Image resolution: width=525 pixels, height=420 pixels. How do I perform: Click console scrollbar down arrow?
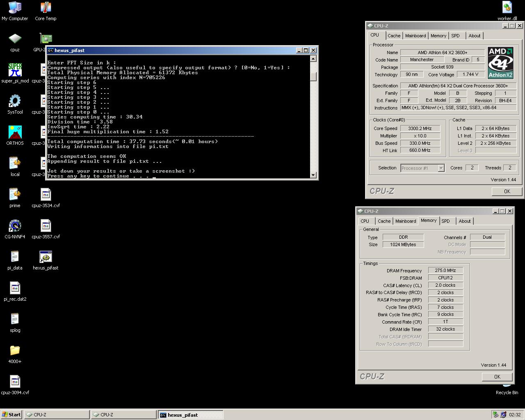click(313, 175)
